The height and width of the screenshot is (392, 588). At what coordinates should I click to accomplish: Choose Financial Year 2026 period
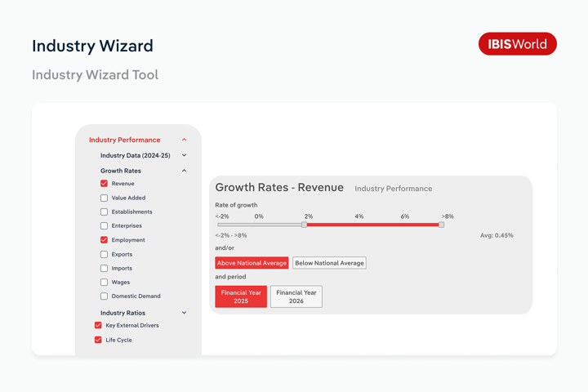(296, 296)
